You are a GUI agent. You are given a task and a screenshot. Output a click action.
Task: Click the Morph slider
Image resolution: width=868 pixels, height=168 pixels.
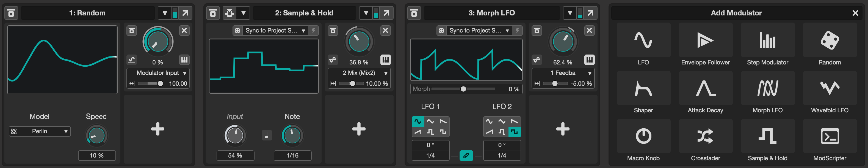(x=463, y=89)
